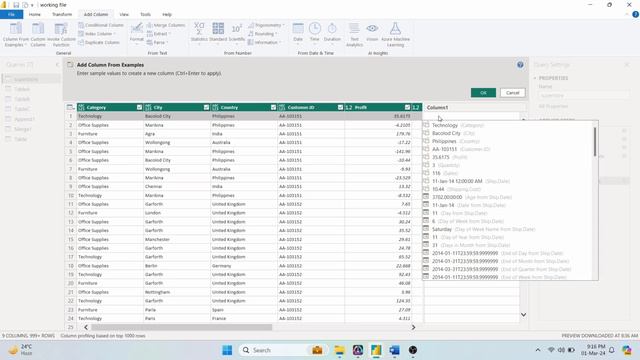Open the File tab
This screenshot has height=360, width=640.
point(11,14)
